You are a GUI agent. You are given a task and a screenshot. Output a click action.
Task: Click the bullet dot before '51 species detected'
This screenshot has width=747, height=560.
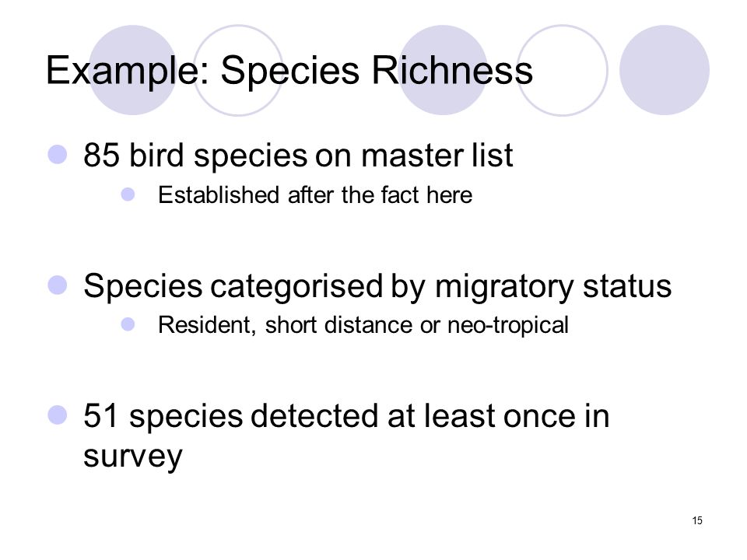(x=58, y=415)
